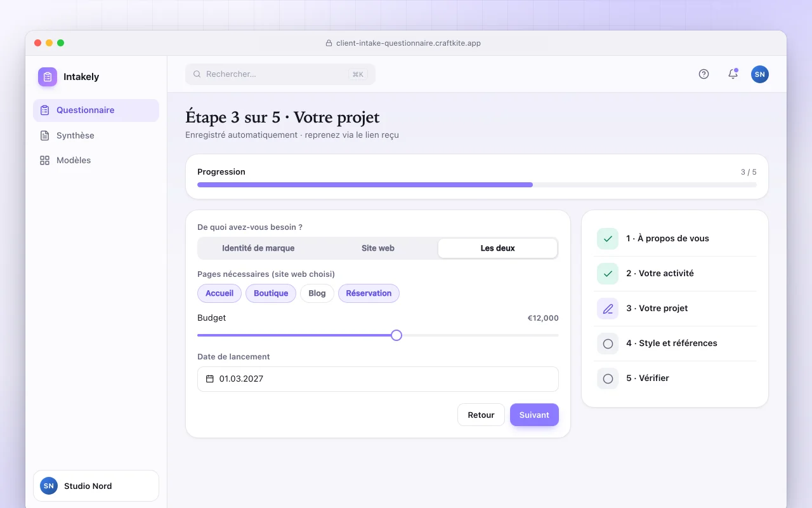Open the help question-mark icon
Screen dimensions: 812x508
point(704,74)
